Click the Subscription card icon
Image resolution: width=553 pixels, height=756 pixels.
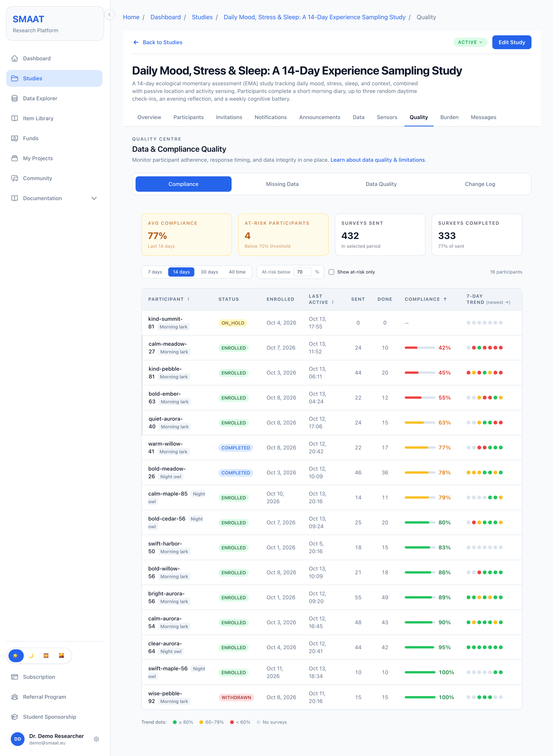(x=14, y=677)
